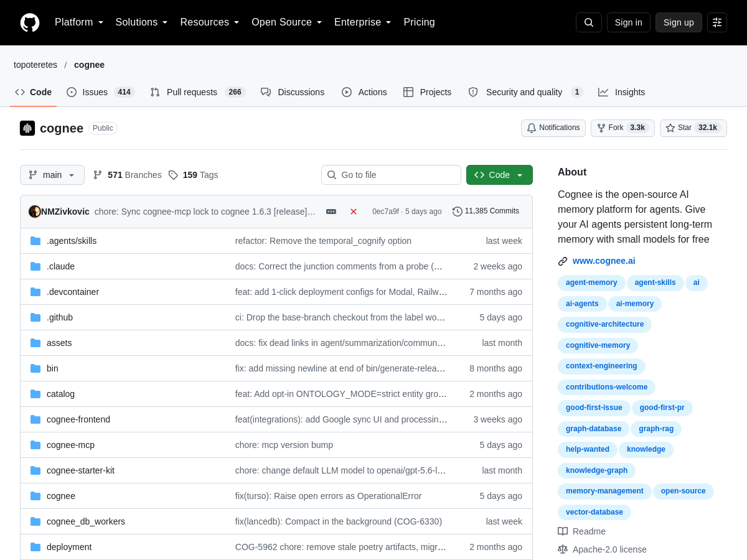747x560 pixels.
Task: Open the bin folder icon
Action: point(35,368)
